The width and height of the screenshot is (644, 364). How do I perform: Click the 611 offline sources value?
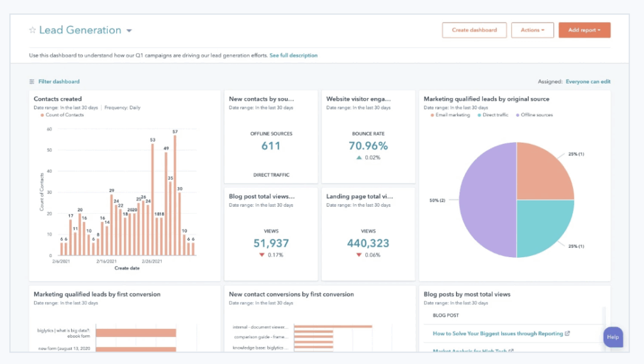pyautogui.click(x=271, y=146)
